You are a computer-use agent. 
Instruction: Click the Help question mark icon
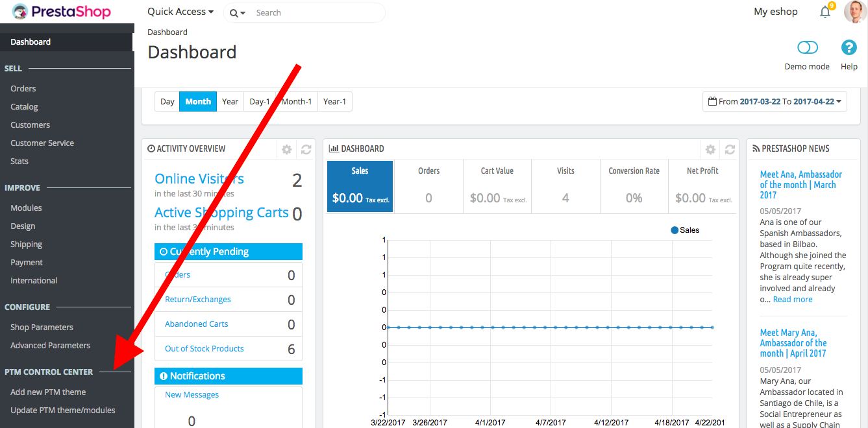849,47
